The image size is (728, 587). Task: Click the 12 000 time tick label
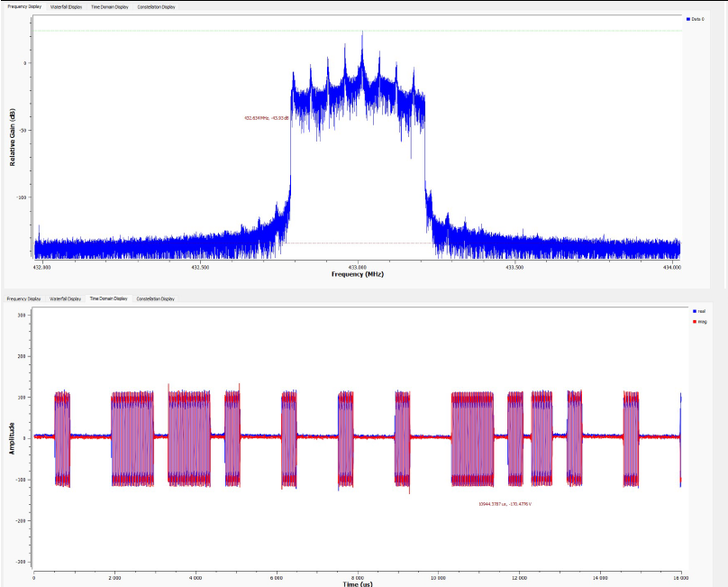[x=520, y=578]
